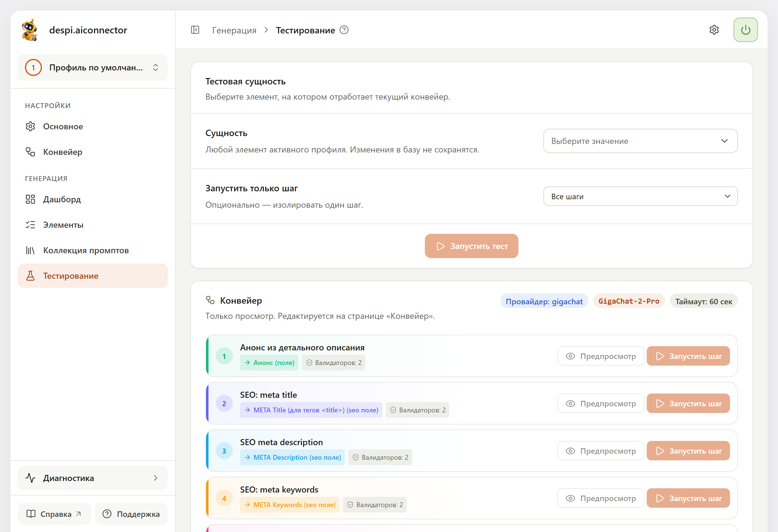Click Провайдер: gigachat badge
This screenshot has height=532, width=778.
544,301
